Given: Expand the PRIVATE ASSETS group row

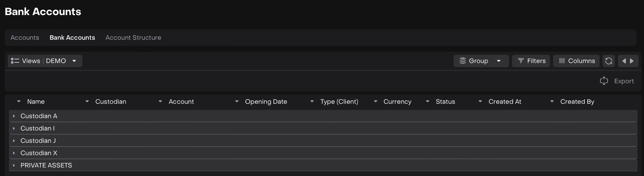Looking at the screenshot, I should point(14,165).
